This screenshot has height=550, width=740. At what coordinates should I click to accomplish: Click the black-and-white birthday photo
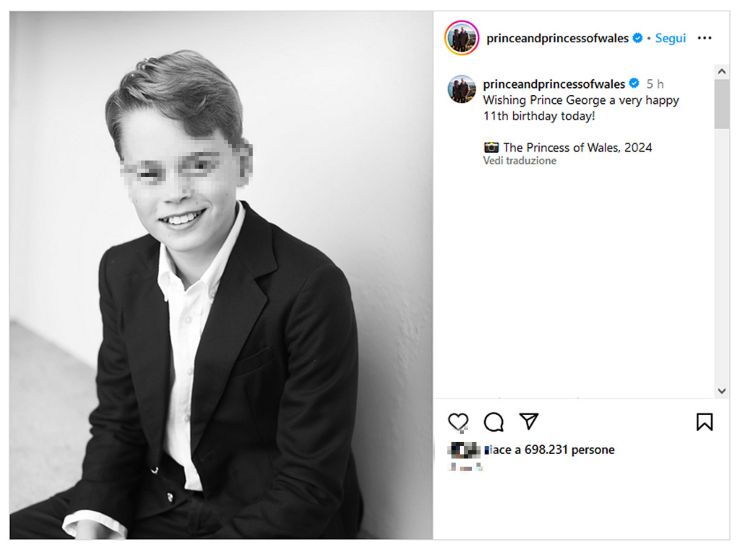pyautogui.click(x=221, y=275)
